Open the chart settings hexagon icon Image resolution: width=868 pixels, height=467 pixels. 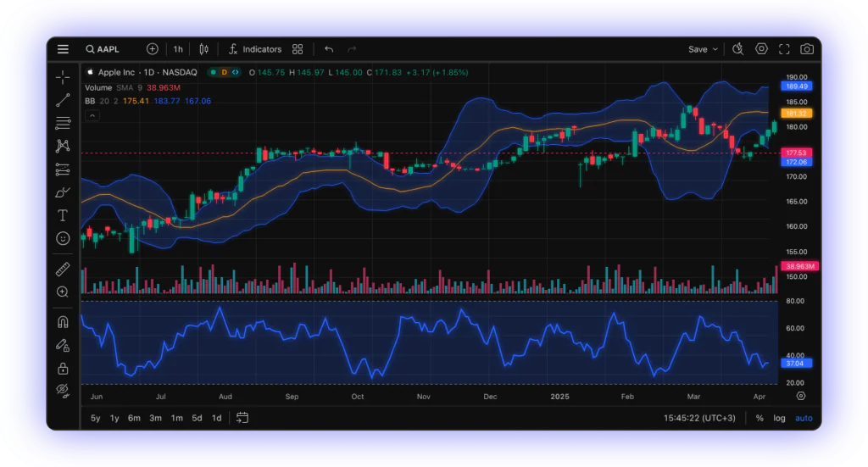(x=762, y=48)
